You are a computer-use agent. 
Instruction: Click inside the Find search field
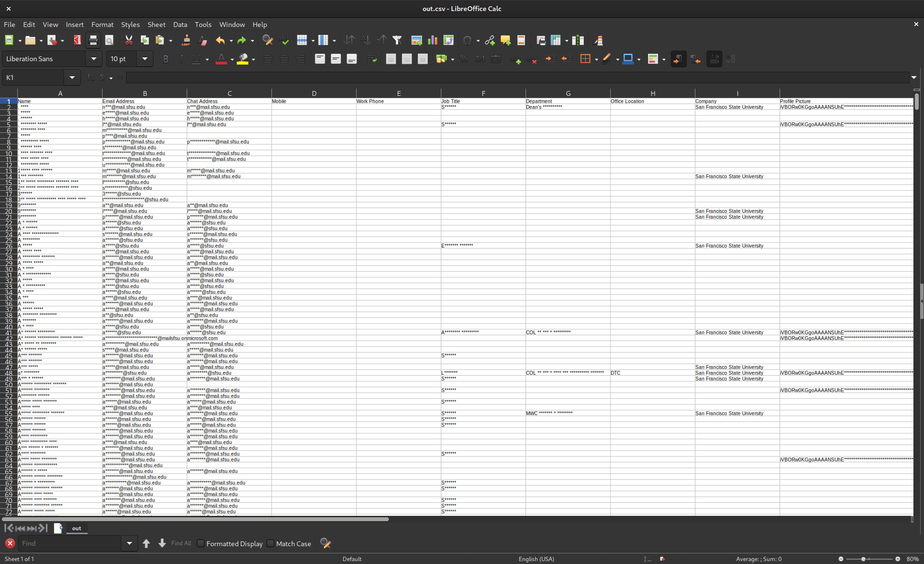coord(70,543)
